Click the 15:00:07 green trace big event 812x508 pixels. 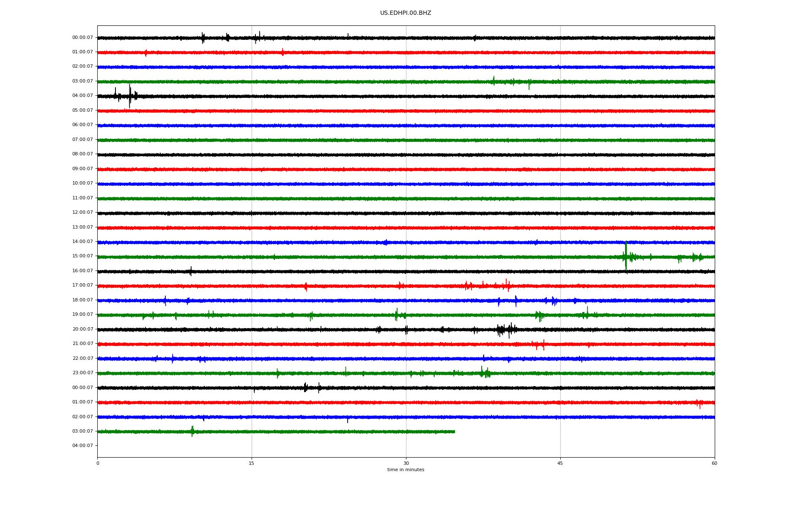625,256
